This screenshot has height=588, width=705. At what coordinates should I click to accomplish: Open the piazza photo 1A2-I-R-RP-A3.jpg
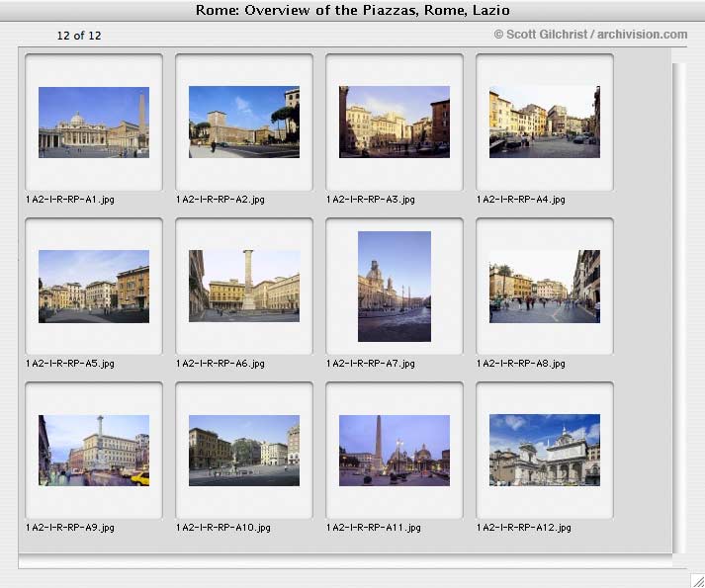(x=395, y=122)
